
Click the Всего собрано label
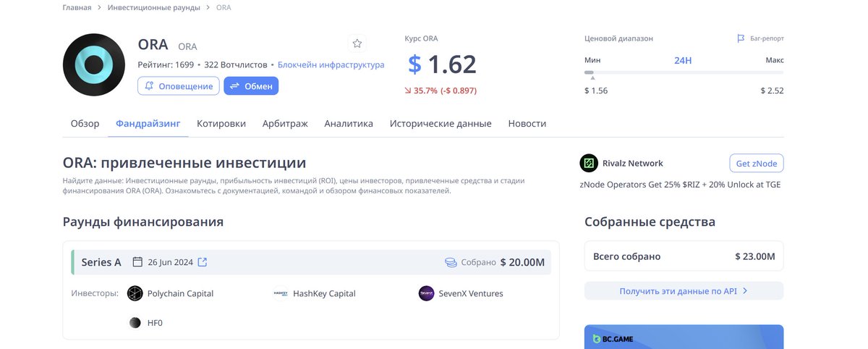626,256
